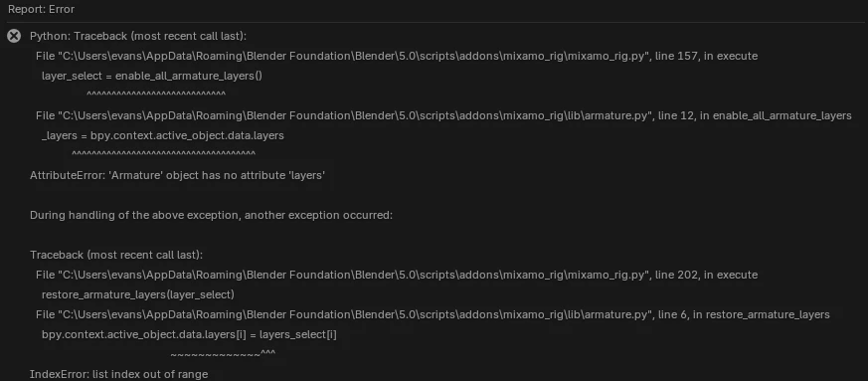This screenshot has width=868, height=381.
Task: Click the 'Report: Error' header title
Action: click(41, 9)
